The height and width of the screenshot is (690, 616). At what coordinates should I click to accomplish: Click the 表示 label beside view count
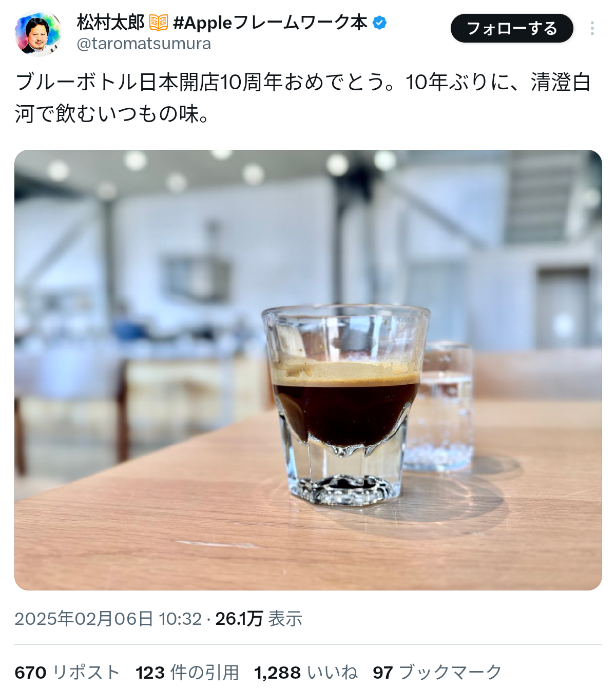click(285, 619)
